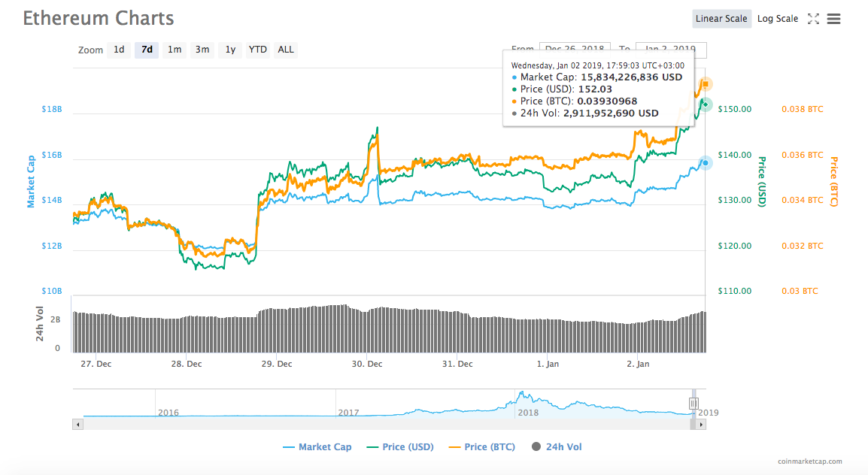The height and width of the screenshot is (475, 868).
Task: Click the $110.00 price axis label
Action: pos(735,291)
